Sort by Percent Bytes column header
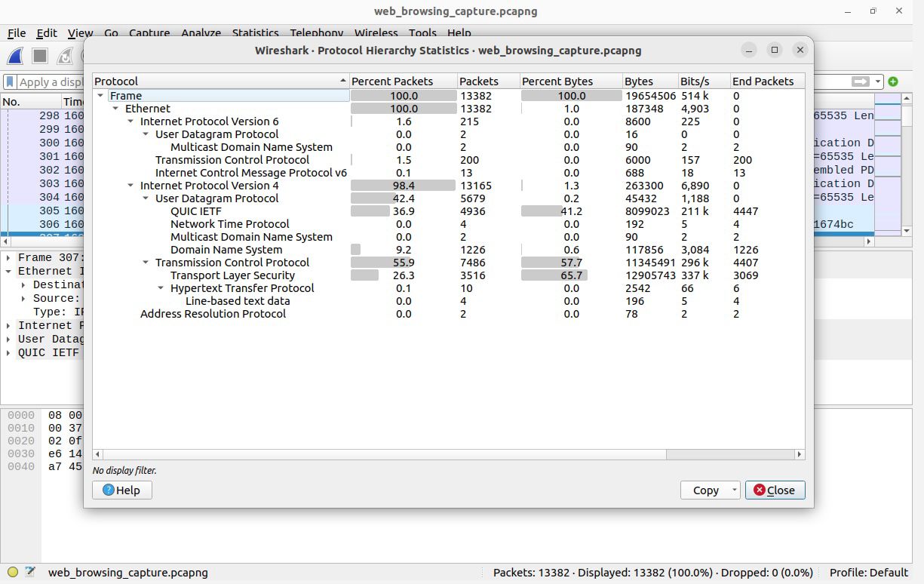 [x=571, y=81]
